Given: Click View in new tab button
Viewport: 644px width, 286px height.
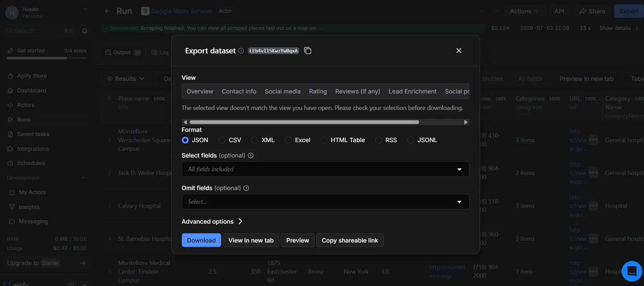Looking at the screenshot, I should (x=251, y=240).
